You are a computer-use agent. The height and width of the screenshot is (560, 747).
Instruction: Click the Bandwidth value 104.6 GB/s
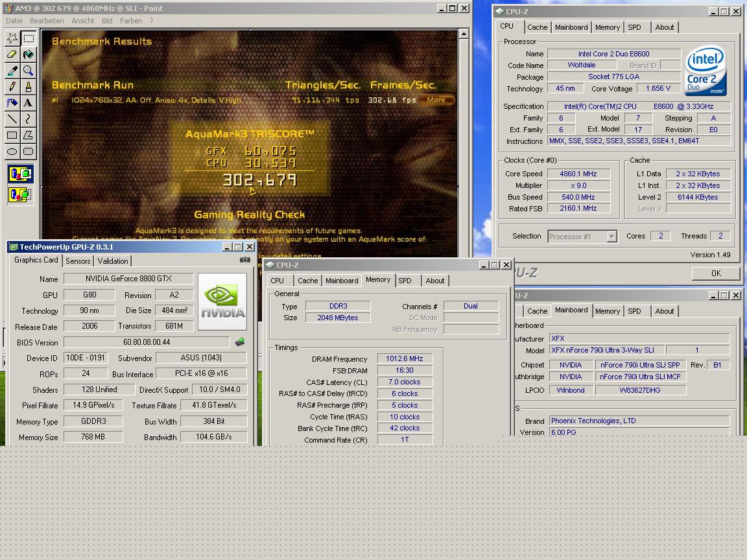214,437
